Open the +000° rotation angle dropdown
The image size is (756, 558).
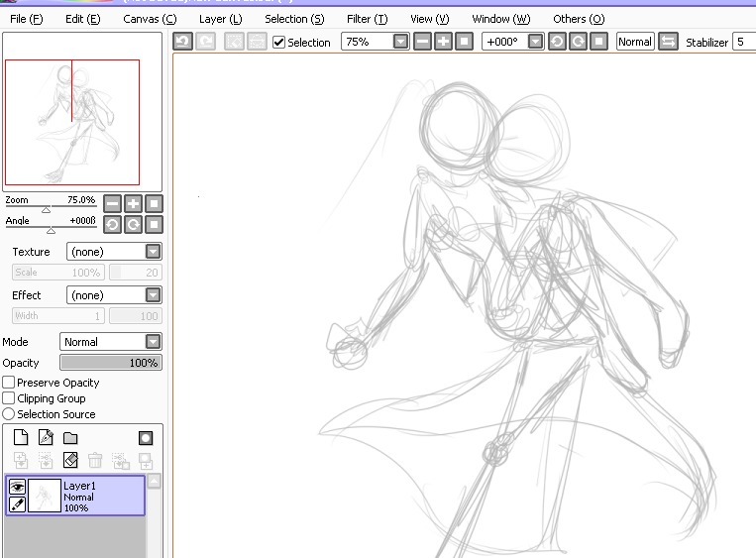[x=535, y=42]
